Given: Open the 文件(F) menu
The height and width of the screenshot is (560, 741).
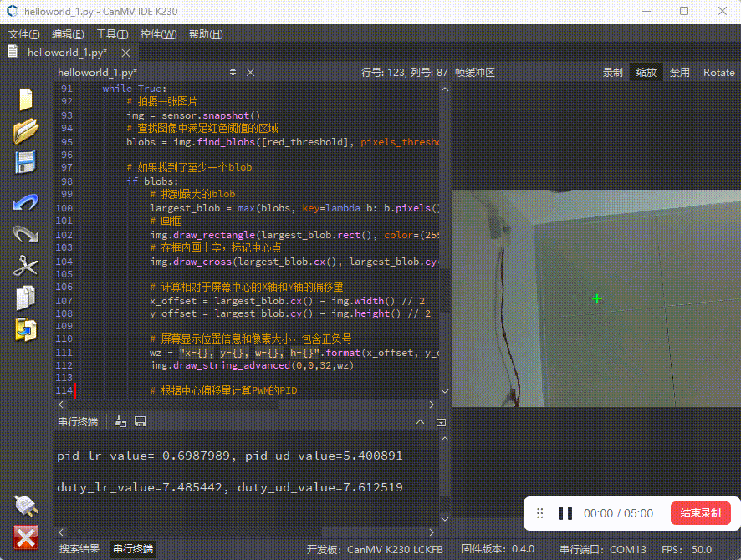Looking at the screenshot, I should (x=24, y=34).
